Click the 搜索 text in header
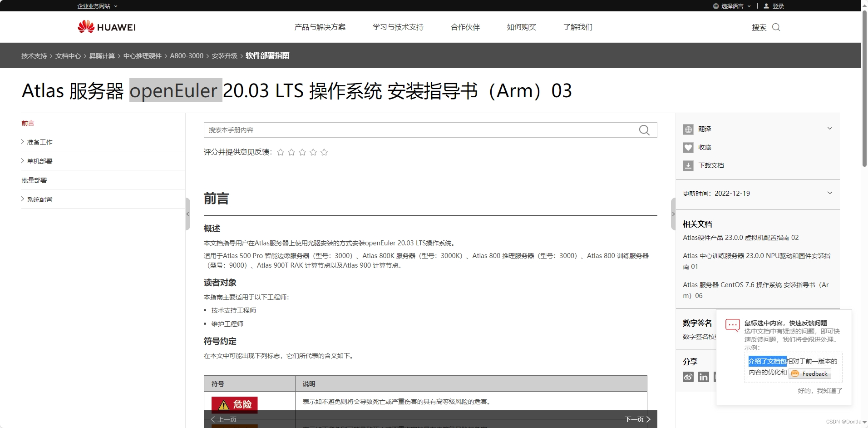Image resolution: width=868 pixels, height=428 pixels. click(759, 28)
